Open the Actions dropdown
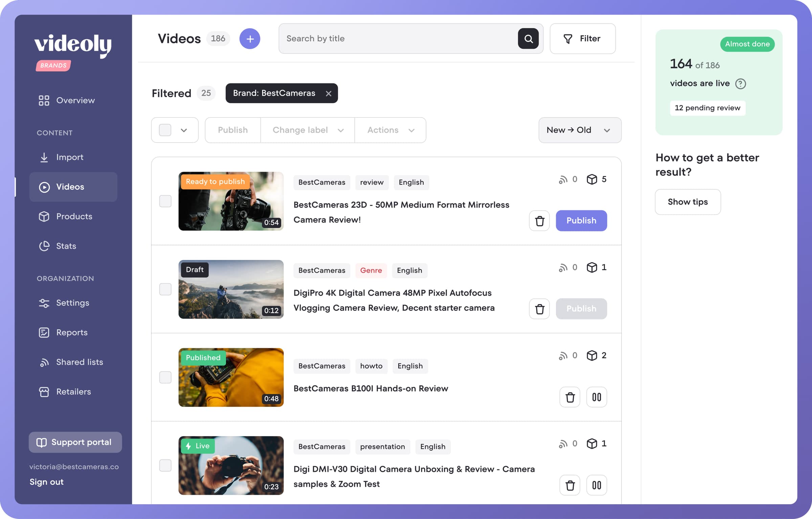 [390, 130]
